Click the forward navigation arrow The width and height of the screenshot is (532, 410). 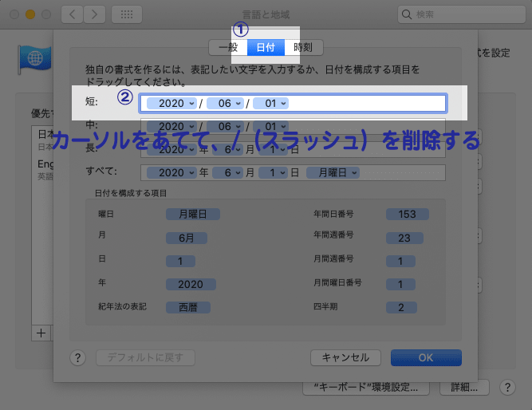(x=94, y=14)
